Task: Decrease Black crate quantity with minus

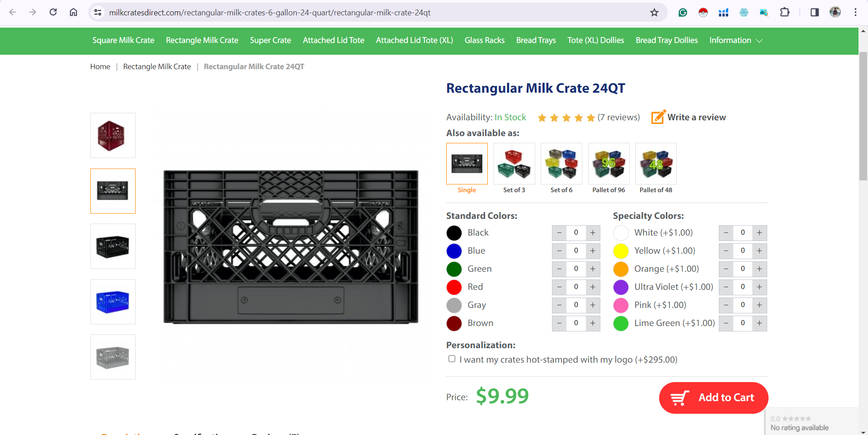Action: pyautogui.click(x=559, y=233)
